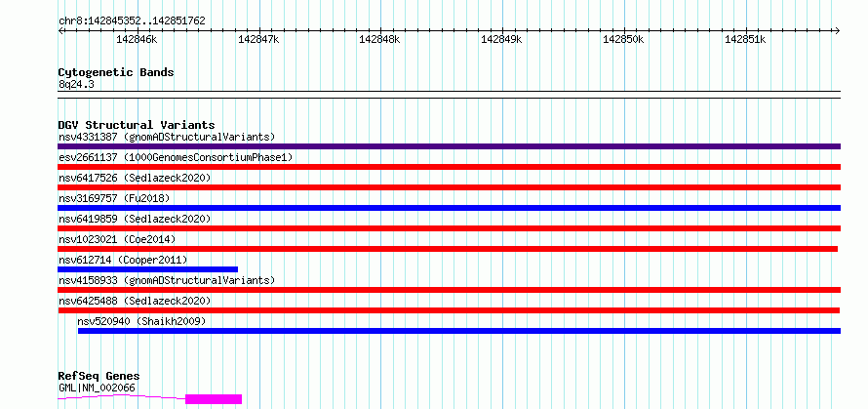Click the red esv2661137 variant bar
The width and height of the screenshot is (868, 409).
coord(449,167)
